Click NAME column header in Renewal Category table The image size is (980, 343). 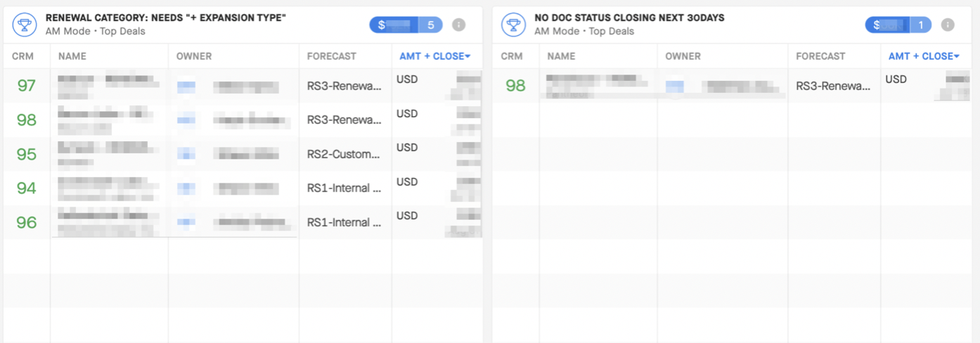click(x=72, y=56)
